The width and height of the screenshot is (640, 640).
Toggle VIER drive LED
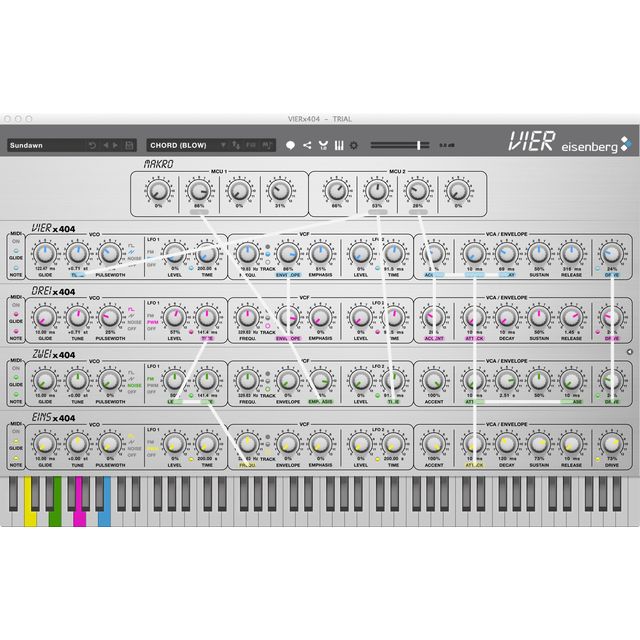coord(598,269)
